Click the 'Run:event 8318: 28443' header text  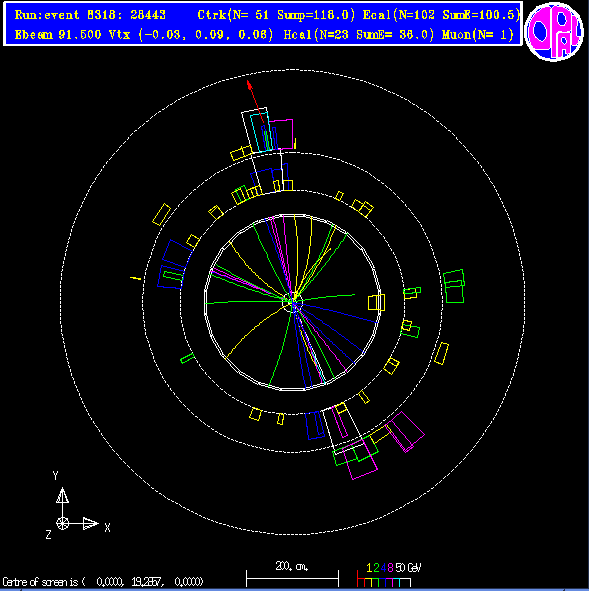pos(90,15)
